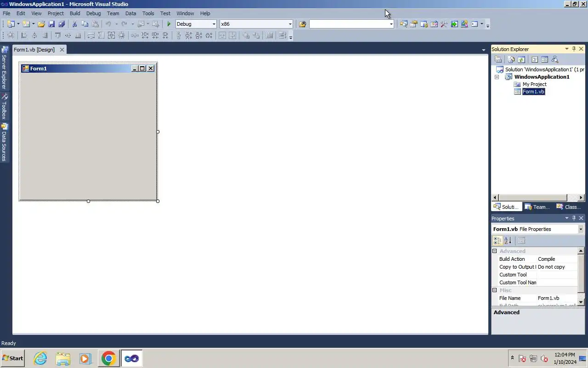Open the Project menu
This screenshot has width=588, height=368.
[x=56, y=13]
